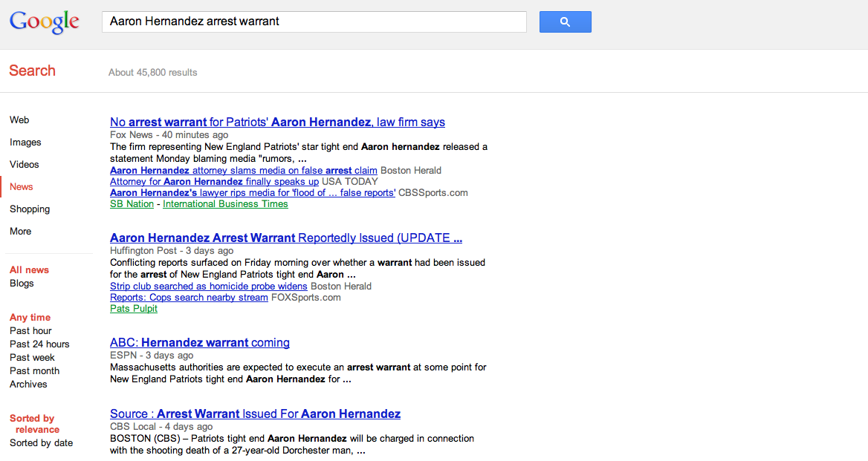Expand the More search categories
868x461 pixels.
[21, 232]
